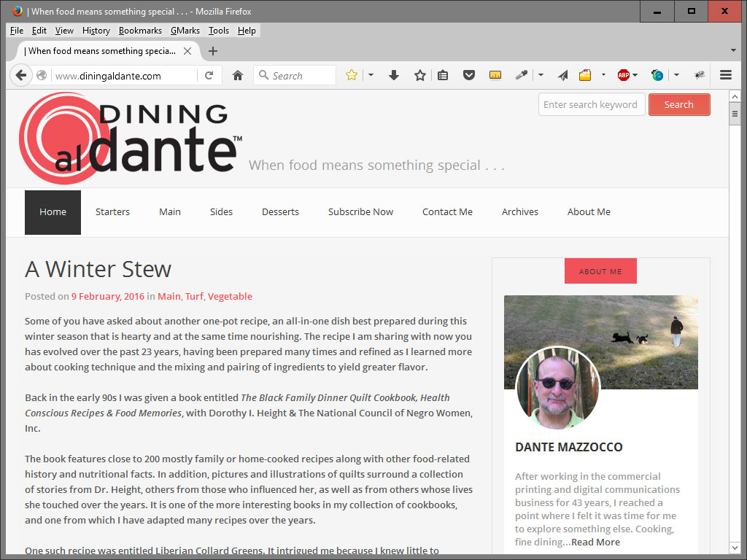747x560 pixels.
Task: Reload the page with the refresh icon
Action: 209,75
